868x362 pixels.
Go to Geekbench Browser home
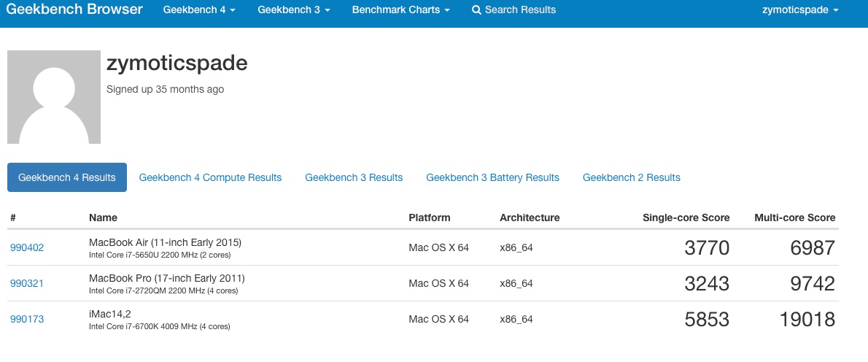[x=74, y=9]
